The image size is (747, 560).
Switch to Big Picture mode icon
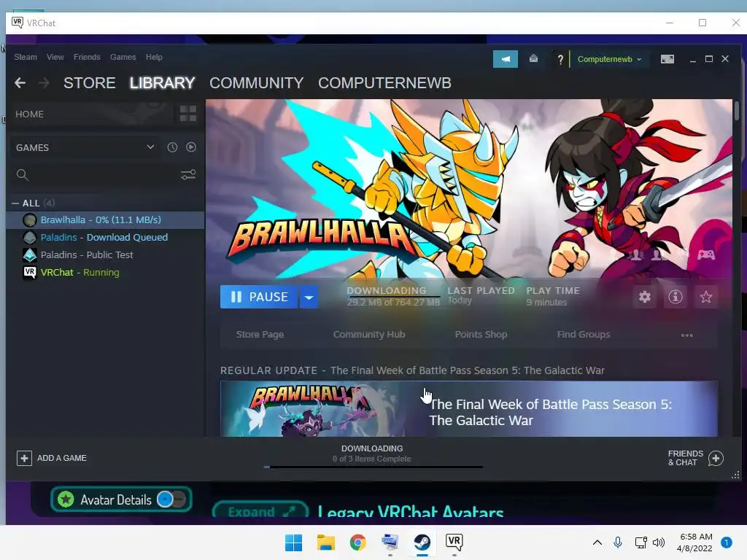click(x=667, y=59)
